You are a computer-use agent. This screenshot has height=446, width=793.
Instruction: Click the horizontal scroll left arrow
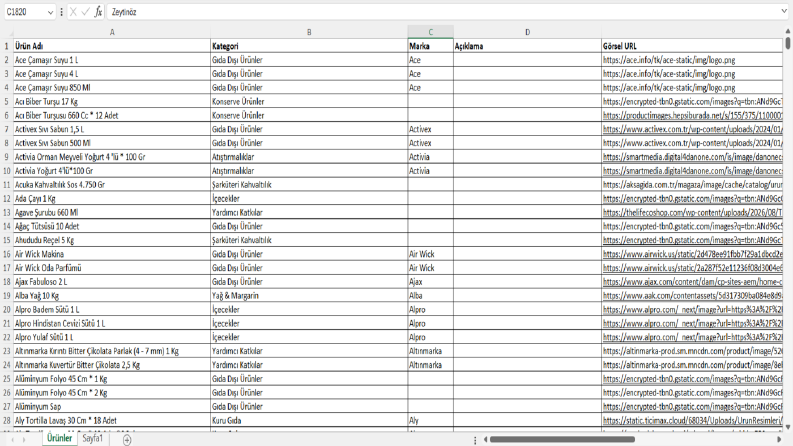pos(485,439)
